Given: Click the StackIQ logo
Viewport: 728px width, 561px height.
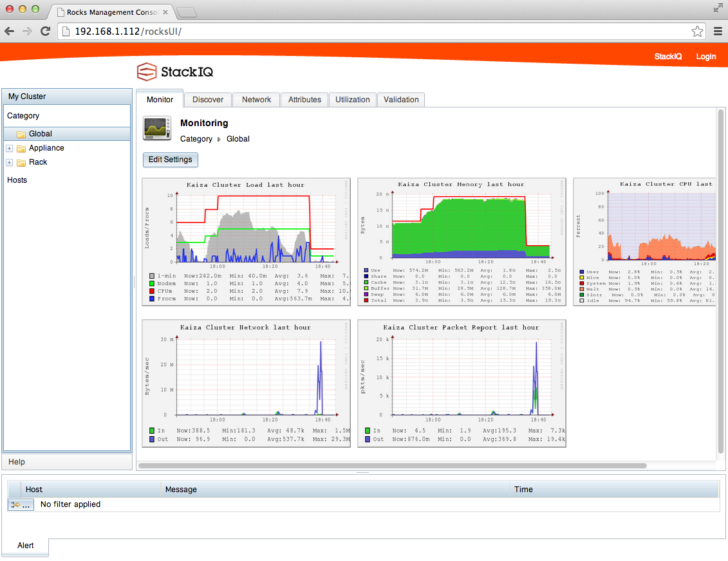Looking at the screenshot, I should click(175, 72).
